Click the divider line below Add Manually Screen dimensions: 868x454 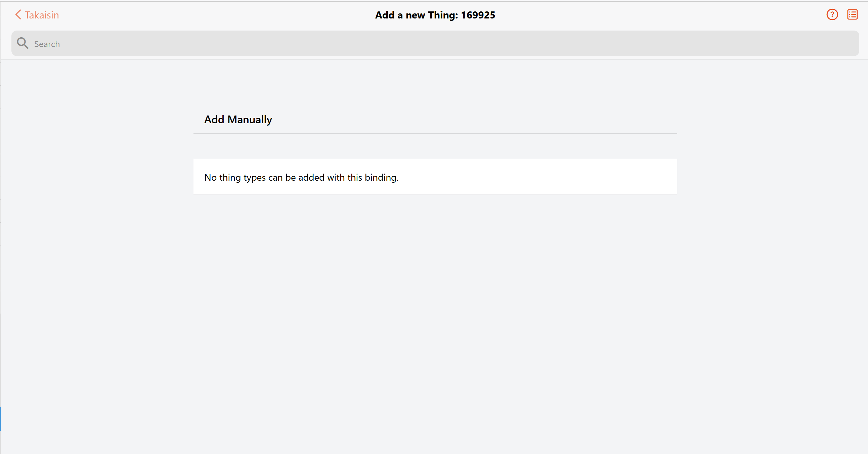[435, 133]
